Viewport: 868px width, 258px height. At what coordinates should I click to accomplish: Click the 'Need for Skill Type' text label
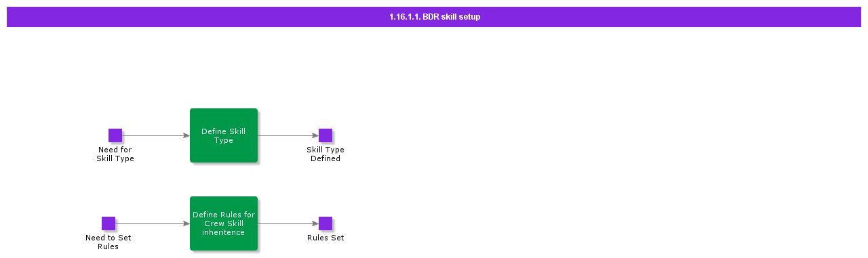click(x=115, y=154)
